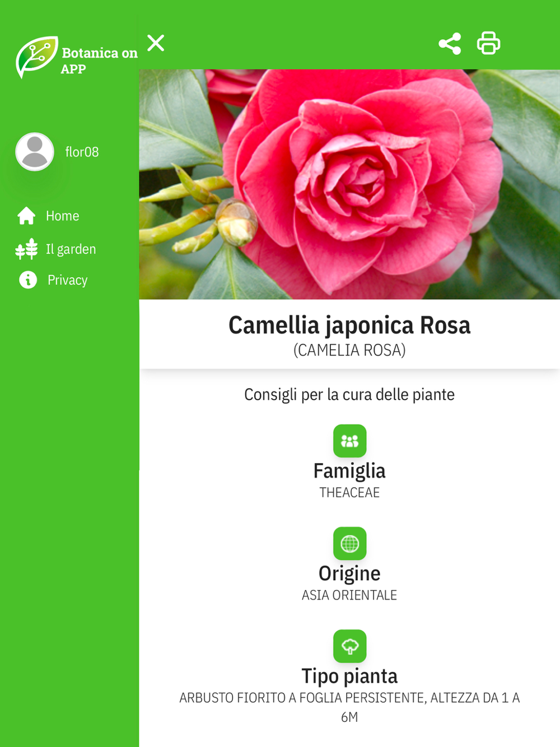
Task: Click the Camellia japonica Rosa title
Action: (x=349, y=325)
